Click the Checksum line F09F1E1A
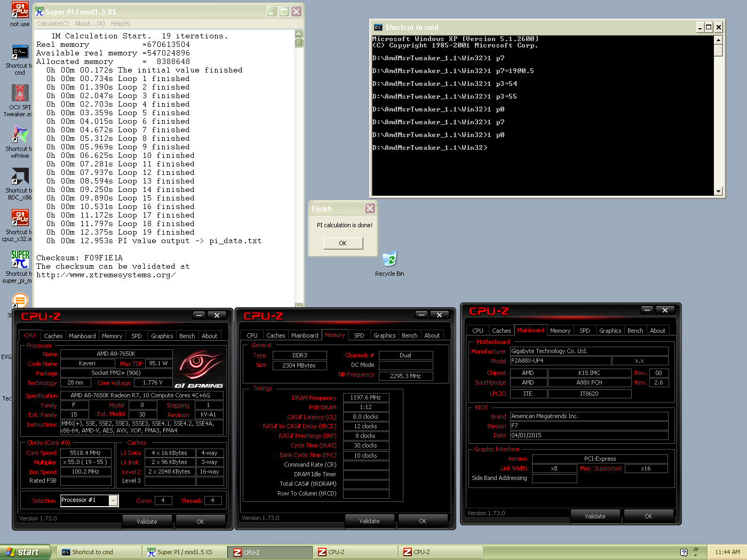 (80, 258)
